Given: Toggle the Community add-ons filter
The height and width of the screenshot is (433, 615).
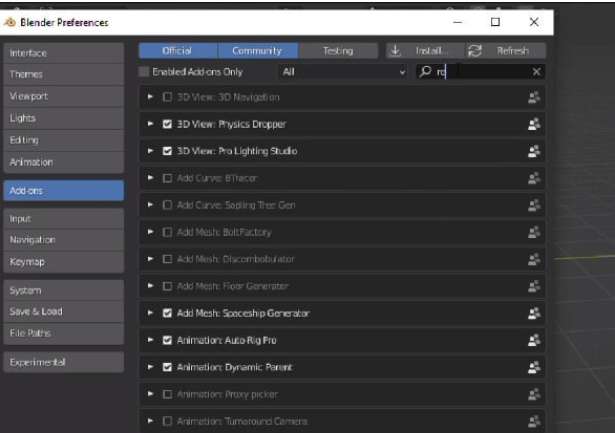Looking at the screenshot, I should (x=258, y=51).
